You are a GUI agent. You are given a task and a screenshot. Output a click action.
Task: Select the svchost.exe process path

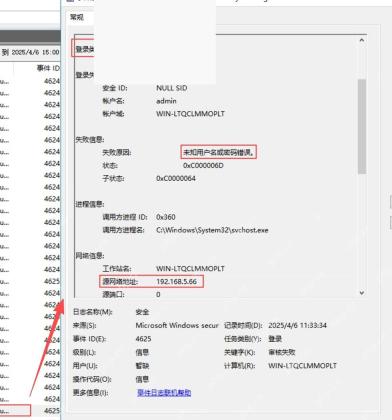click(x=212, y=230)
